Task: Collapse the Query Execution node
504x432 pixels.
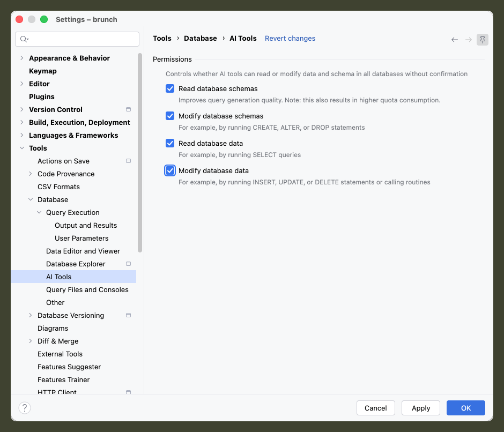Action: point(39,212)
